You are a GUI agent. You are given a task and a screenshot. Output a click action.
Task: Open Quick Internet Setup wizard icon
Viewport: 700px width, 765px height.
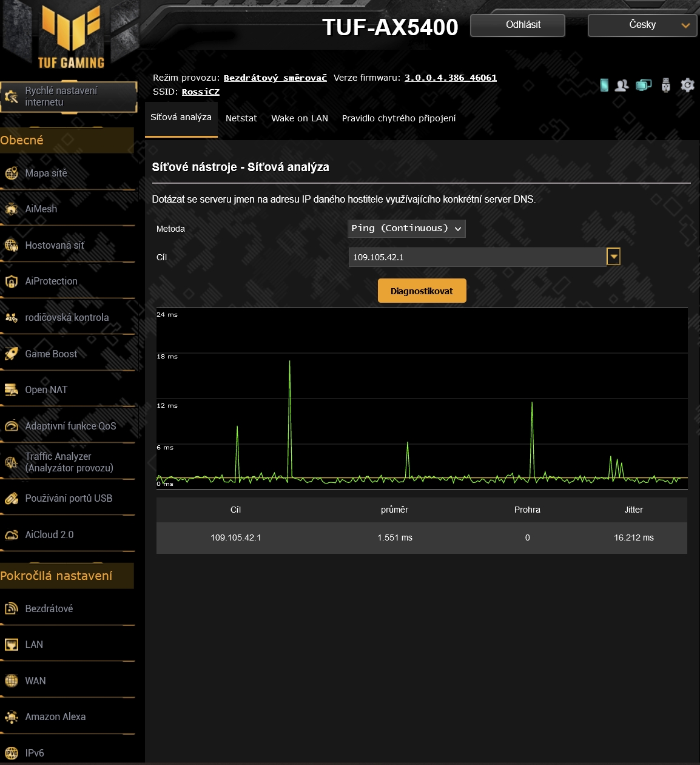[x=11, y=96]
